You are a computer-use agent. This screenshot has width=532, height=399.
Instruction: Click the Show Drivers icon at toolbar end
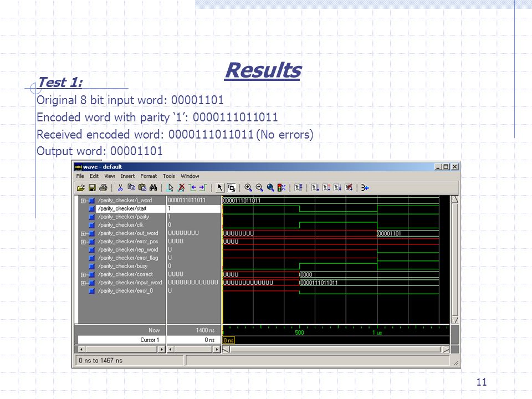tap(365, 188)
